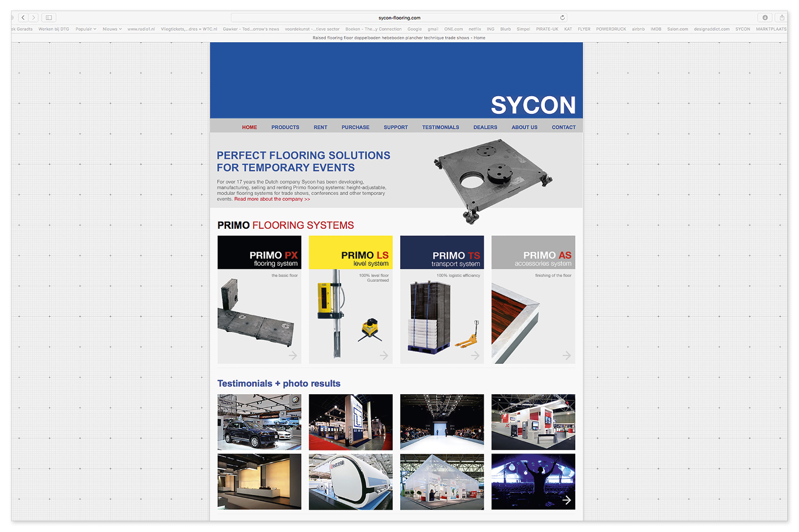Click 'Read more about the company' link

[272, 199]
